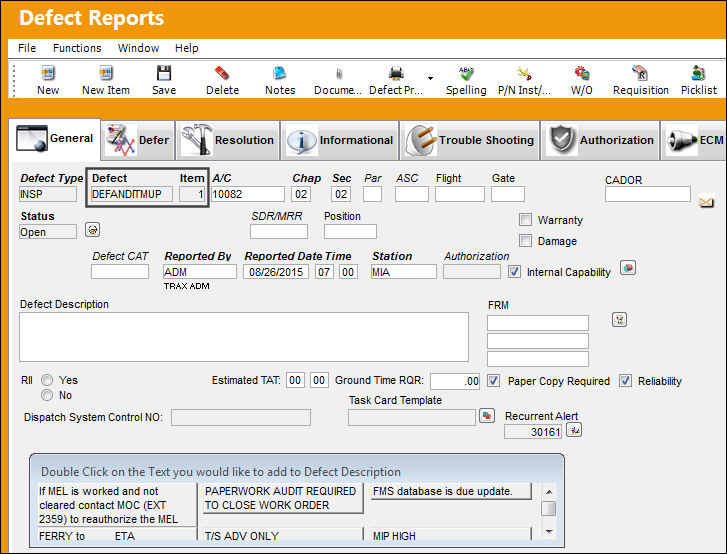The height and width of the screenshot is (554, 727).
Task: Click the Defect Print icon
Action: click(396, 73)
